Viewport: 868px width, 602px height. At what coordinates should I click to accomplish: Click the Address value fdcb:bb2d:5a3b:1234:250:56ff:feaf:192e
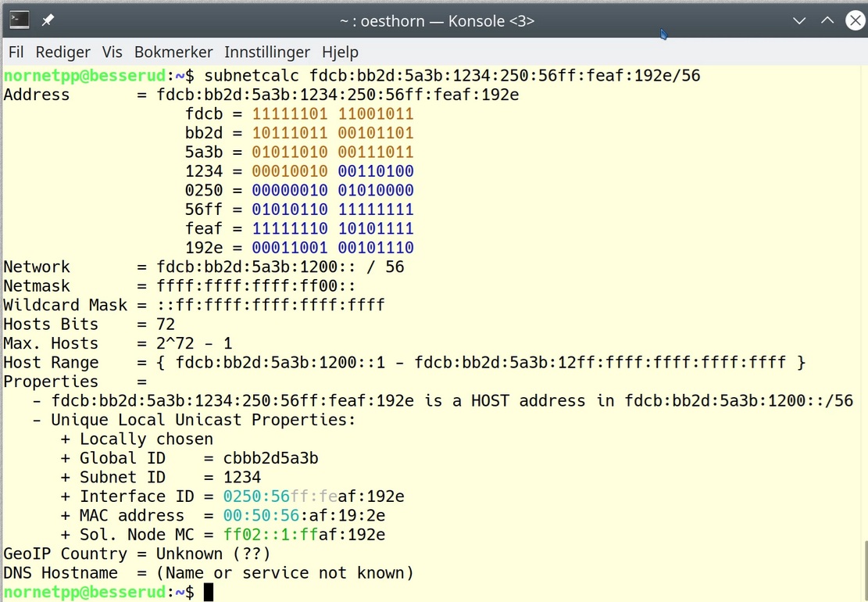[x=338, y=95]
